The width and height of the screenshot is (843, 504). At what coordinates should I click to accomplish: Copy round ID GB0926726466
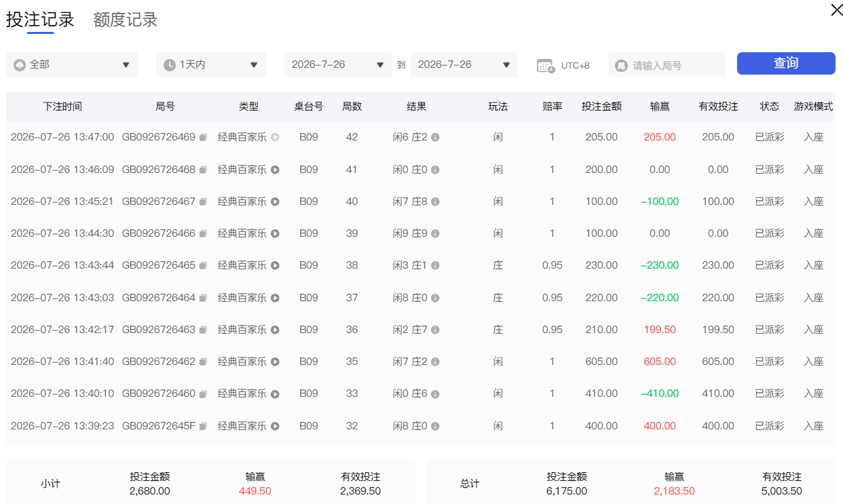tap(202, 234)
